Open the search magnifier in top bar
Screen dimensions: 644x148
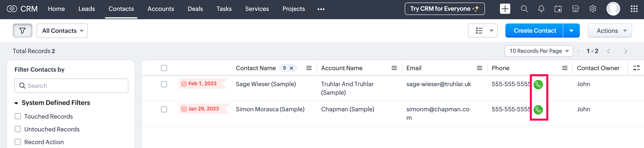point(524,9)
